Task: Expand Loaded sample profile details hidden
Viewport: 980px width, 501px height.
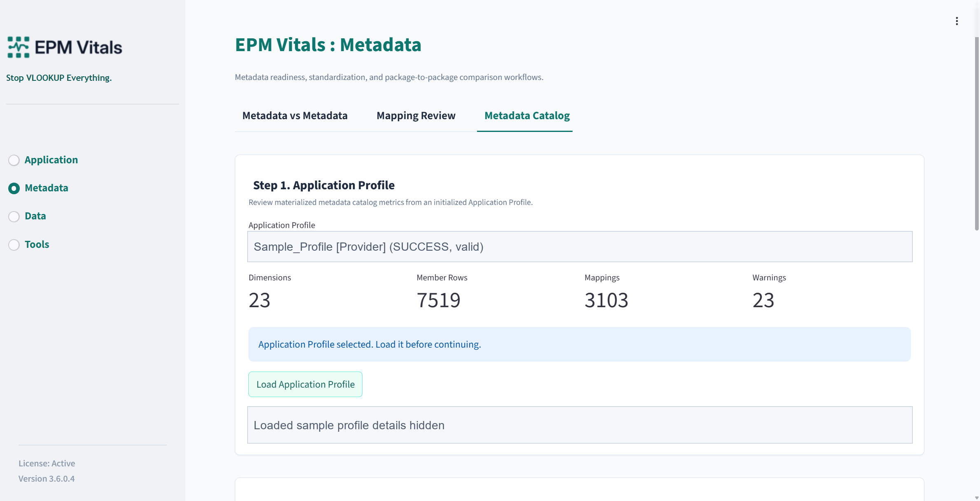Action: (x=580, y=425)
